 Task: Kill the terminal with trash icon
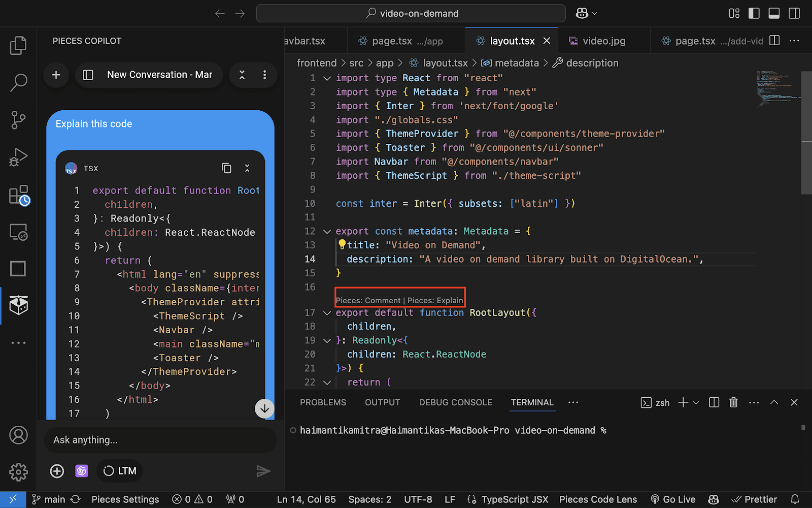[733, 403]
